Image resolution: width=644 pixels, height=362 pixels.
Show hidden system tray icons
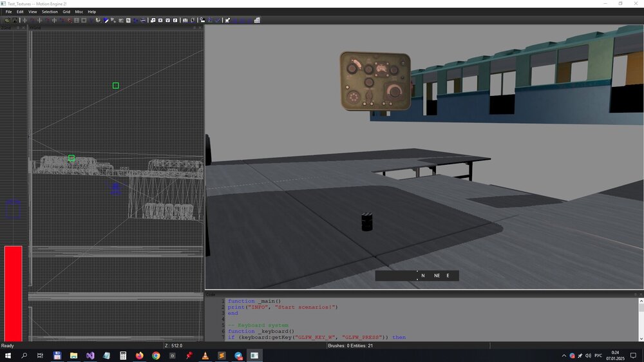coord(564,355)
